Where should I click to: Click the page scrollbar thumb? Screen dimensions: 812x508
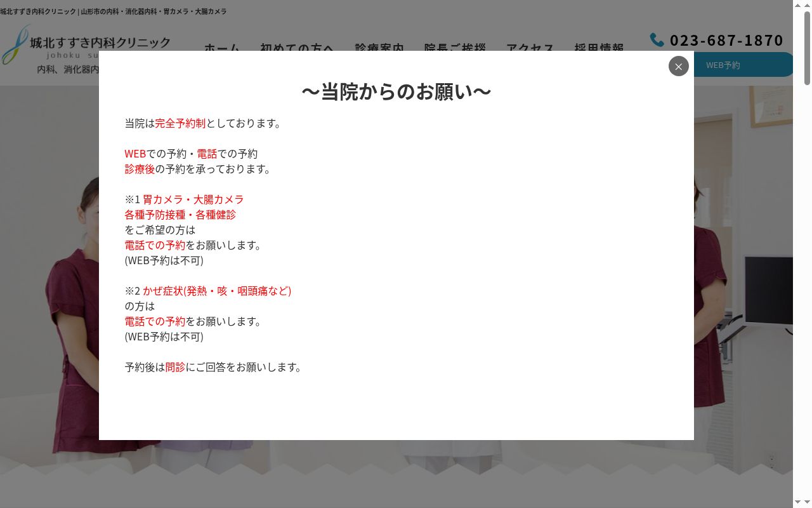pos(807,48)
